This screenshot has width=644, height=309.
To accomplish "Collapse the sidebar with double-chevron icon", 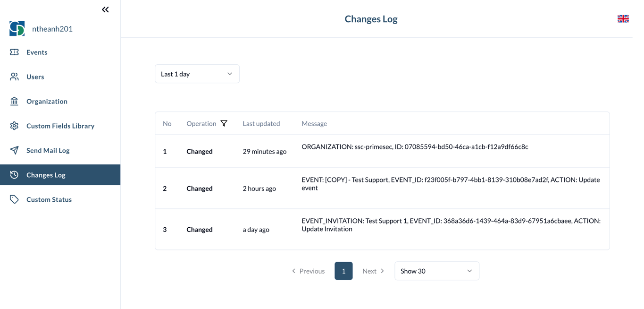I will (105, 9).
